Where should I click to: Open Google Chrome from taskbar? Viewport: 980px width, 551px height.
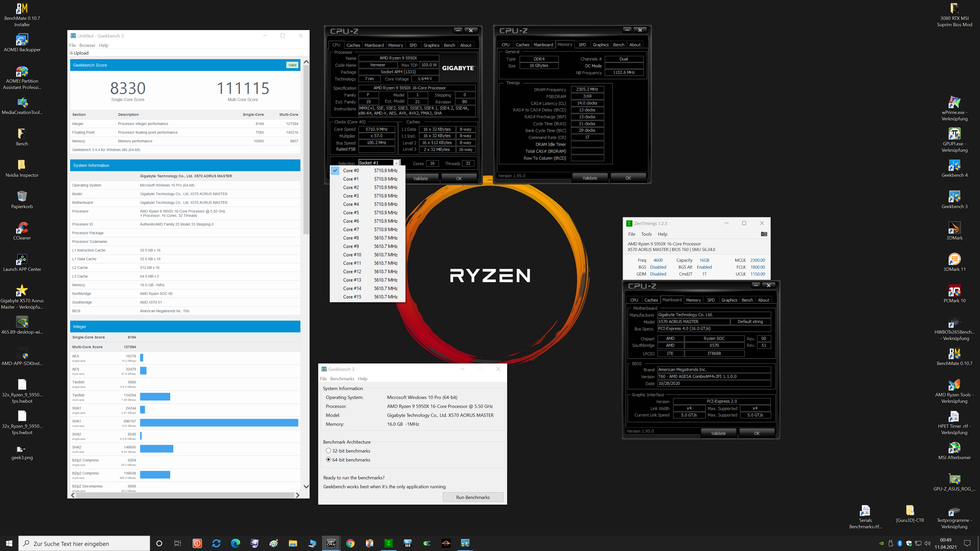tap(350, 543)
